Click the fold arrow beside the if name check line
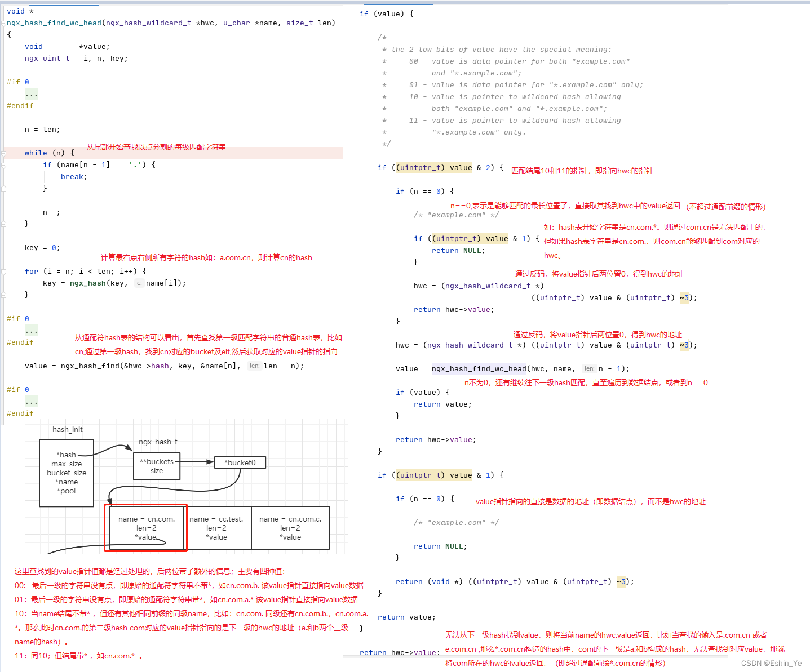810x672 pixels. click(5, 164)
